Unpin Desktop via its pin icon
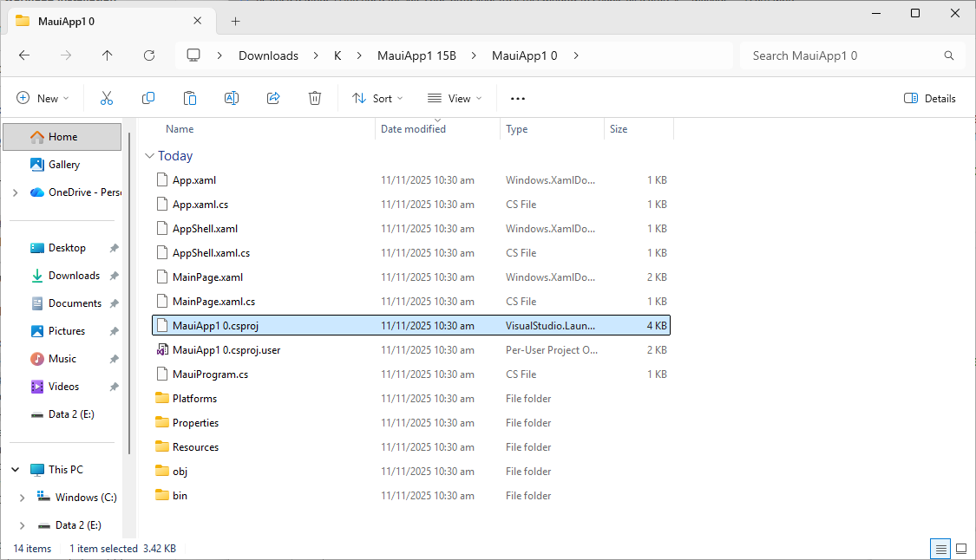The height and width of the screenshot is (560, 976). (114, 248)
